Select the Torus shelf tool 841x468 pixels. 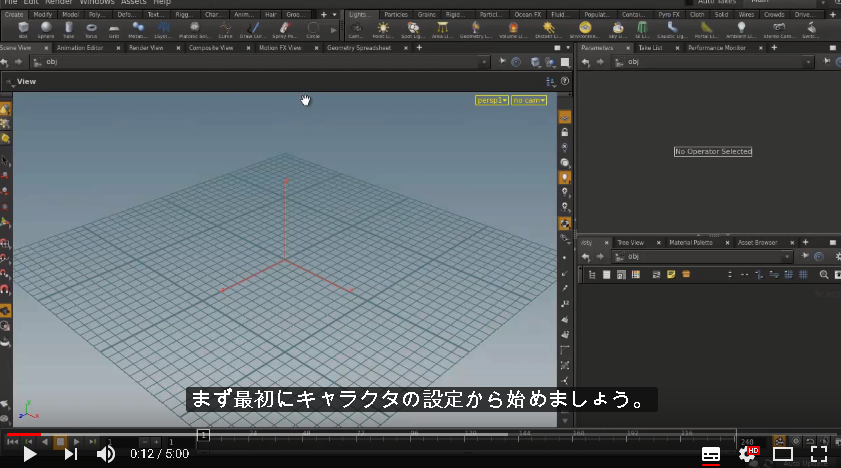click(x=91, y=29)
